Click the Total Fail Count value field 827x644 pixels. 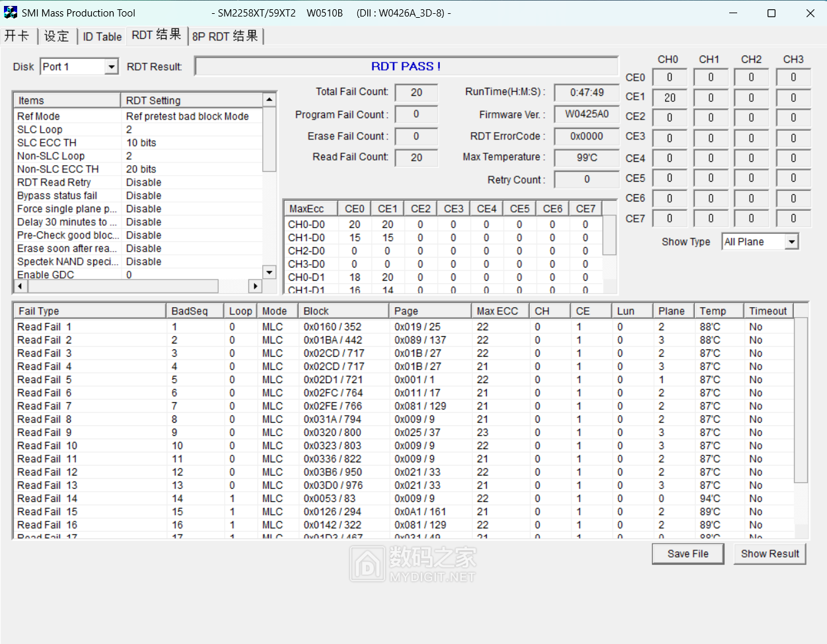416,92
